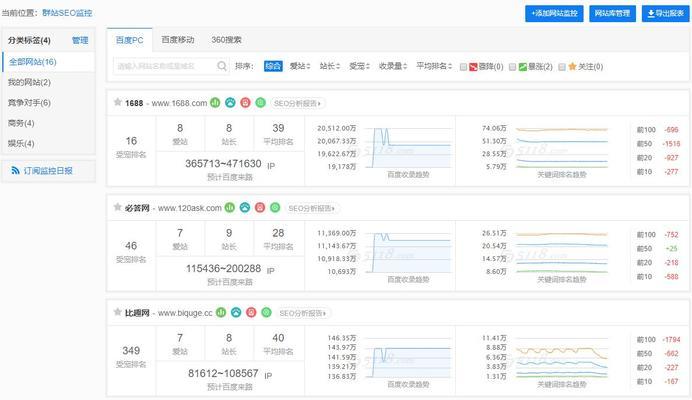Open green bar-chart icon beside www.biquge.cc
The image size is (692, 400).
[x=221, y=312]
